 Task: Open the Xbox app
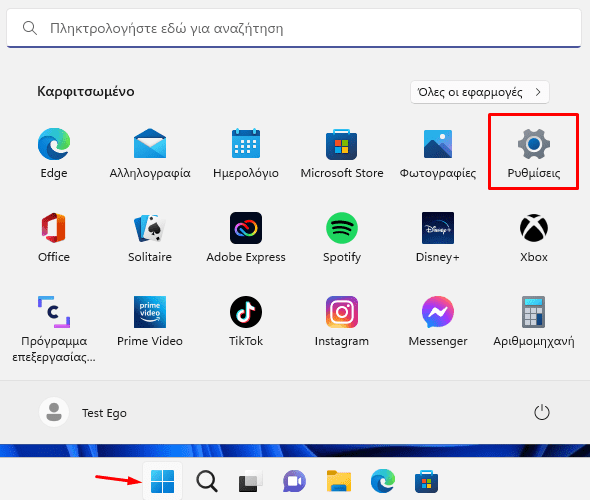(x=534, y=237)
